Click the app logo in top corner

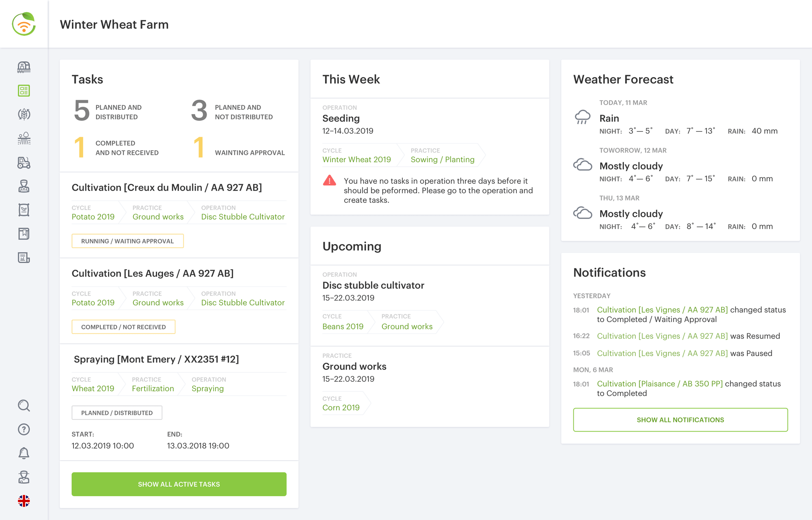(24, 24)
